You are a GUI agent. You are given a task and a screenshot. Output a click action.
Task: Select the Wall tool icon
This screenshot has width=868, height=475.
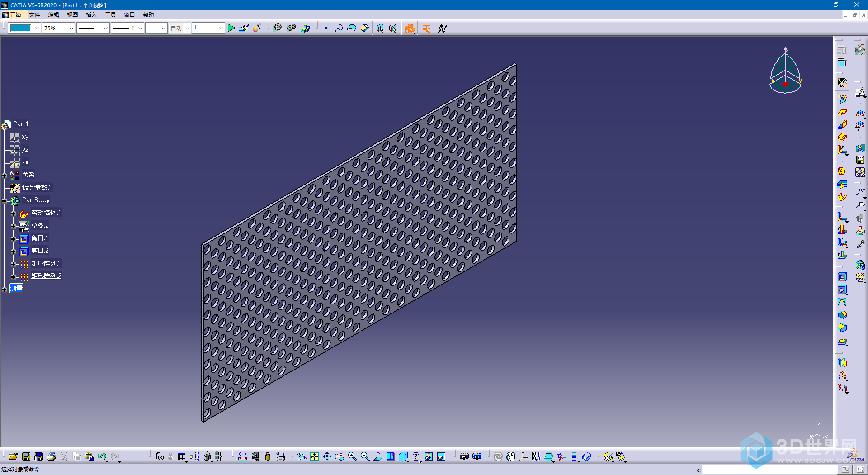[842, 112]
